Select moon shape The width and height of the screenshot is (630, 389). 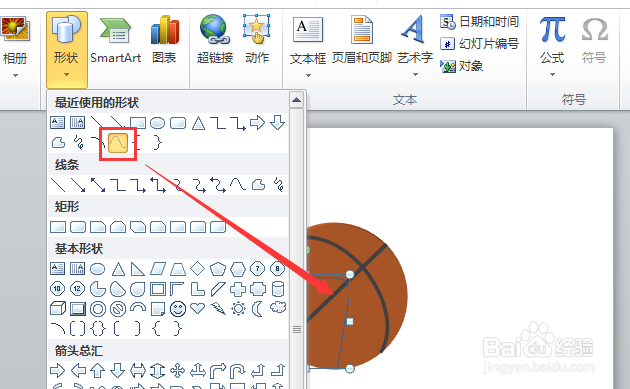pyautogui.click(x=257, y=309)
